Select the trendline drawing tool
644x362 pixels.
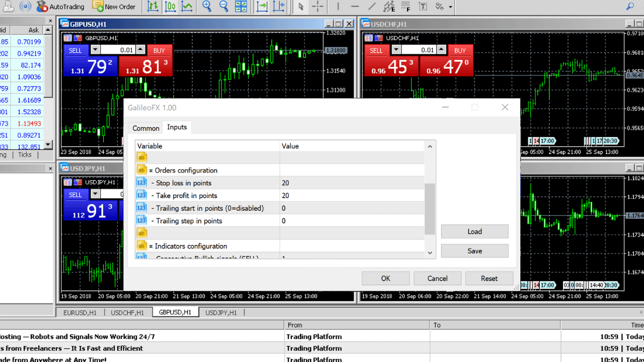coord(372,7)
